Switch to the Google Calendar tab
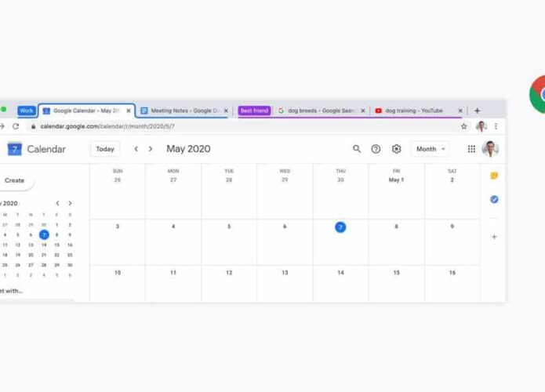 87,111
